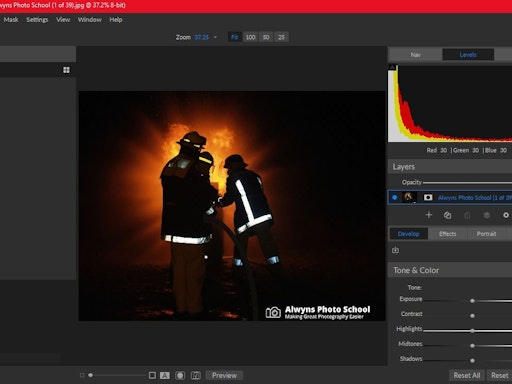Screen dimensions: 512x384
Task: Click the delete layer icon
Action: pyautogui.click(x=467, y=215)
